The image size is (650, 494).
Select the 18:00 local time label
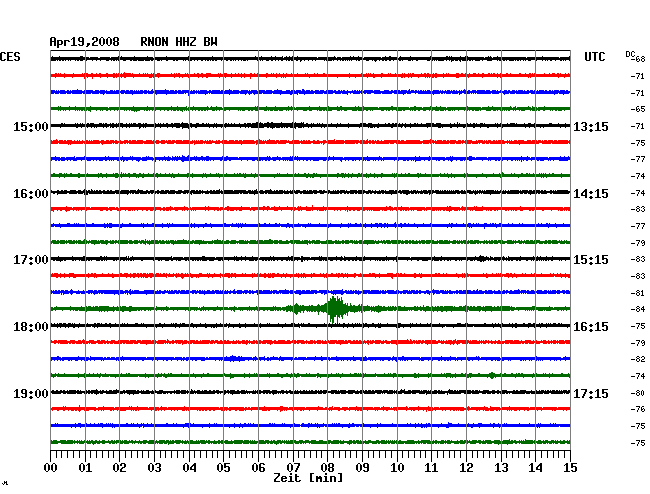[x=31, y=327]
